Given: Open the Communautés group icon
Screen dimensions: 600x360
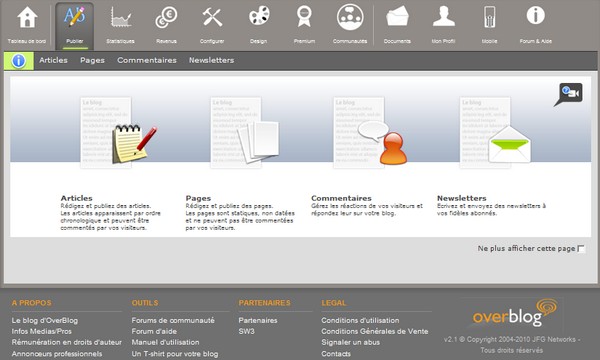Looking at the screenshot, I should pos(350,17).
